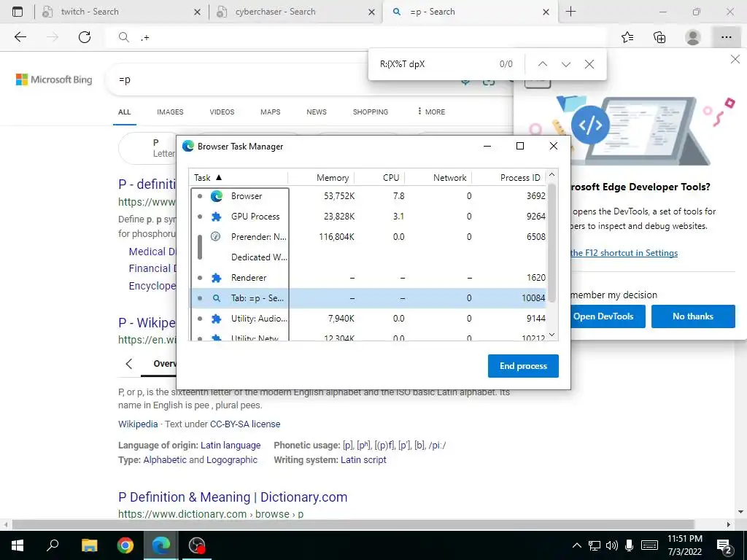The image size is (747, 560).
Task: Click End process button
Action: click(523, 366)
